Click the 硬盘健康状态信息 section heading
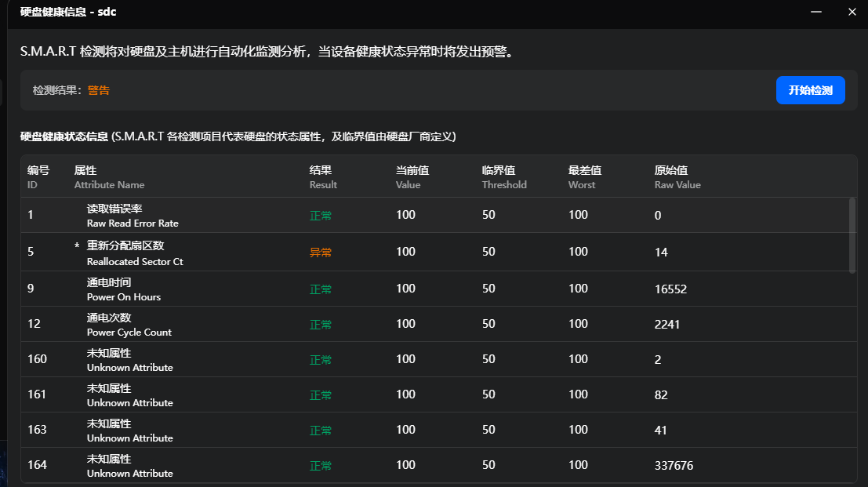The width and height of the screenshot is (868, 487). [64, 136]
